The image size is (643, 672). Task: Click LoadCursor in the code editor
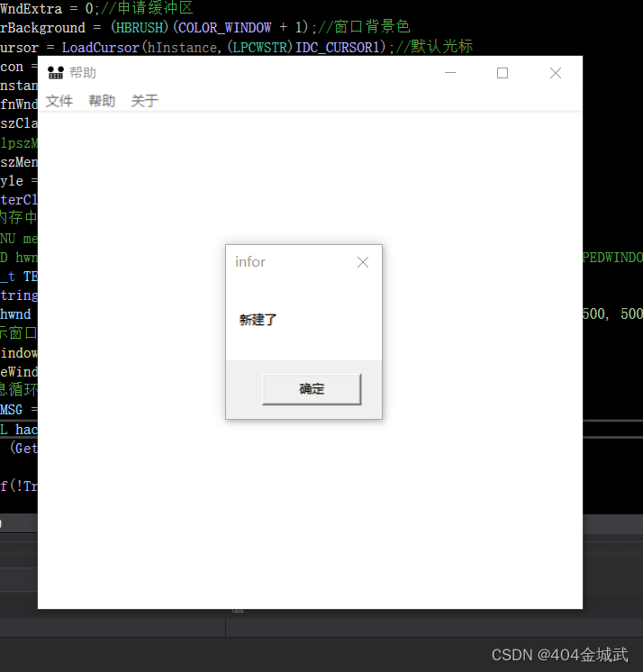(101, 47)
